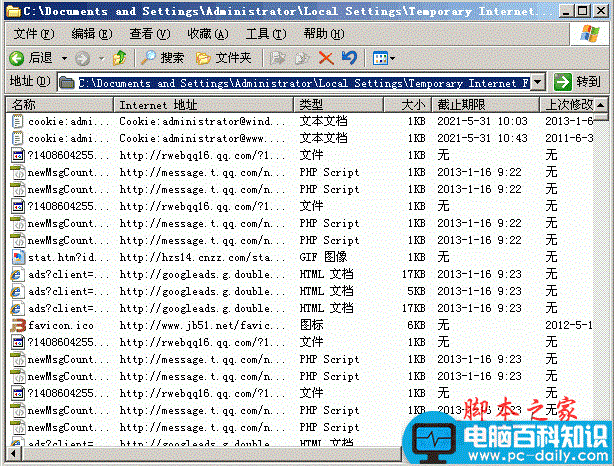614x466 pixels.
Task: Click 2011-6-3 last modified cell
Action: click(x=569, y=138)
